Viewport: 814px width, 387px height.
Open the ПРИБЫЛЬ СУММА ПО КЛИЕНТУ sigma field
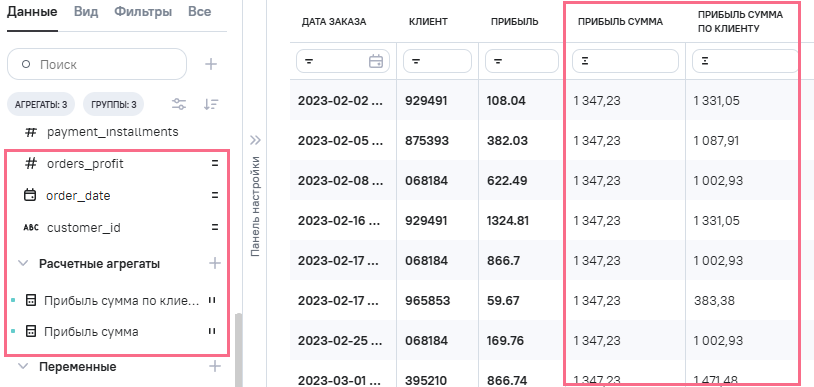(x=745, y=61)
